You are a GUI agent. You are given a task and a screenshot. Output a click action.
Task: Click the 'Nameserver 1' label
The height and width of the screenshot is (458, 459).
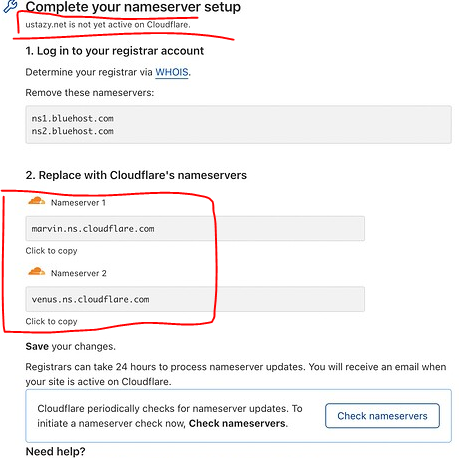coord(78,203)
